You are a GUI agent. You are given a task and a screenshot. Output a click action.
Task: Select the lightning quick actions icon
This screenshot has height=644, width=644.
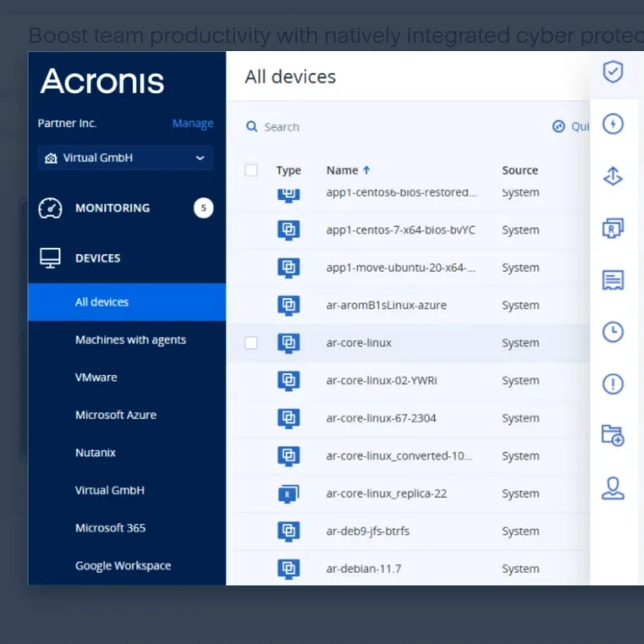612,124
